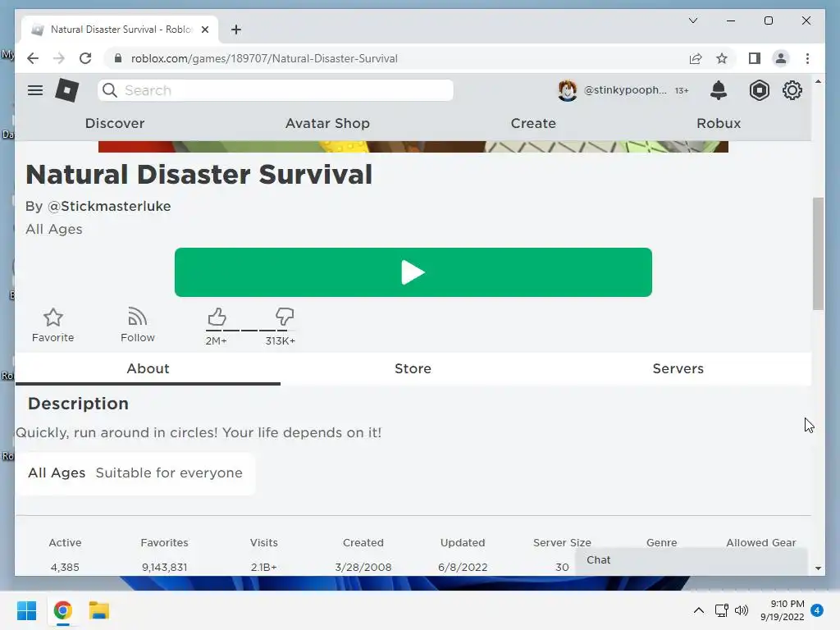Click the All Ages suitability box
The height and width of the screenshot is (630, 840).
tap(135, 473)
